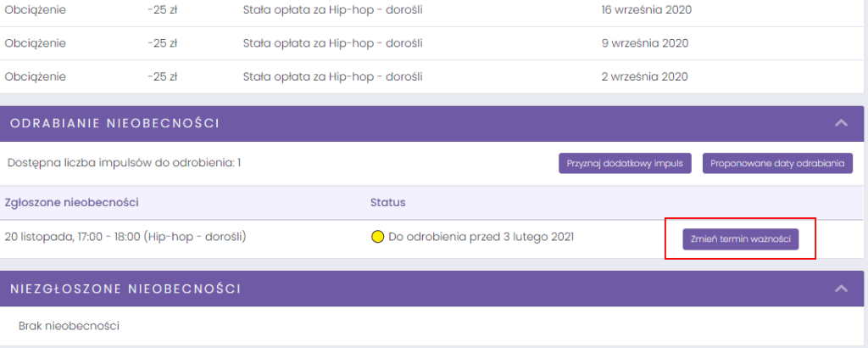Open Proponowane daty odrabiania
This screenshot has width=868, height=348.
pyautogui.click(x=777, y=163)
